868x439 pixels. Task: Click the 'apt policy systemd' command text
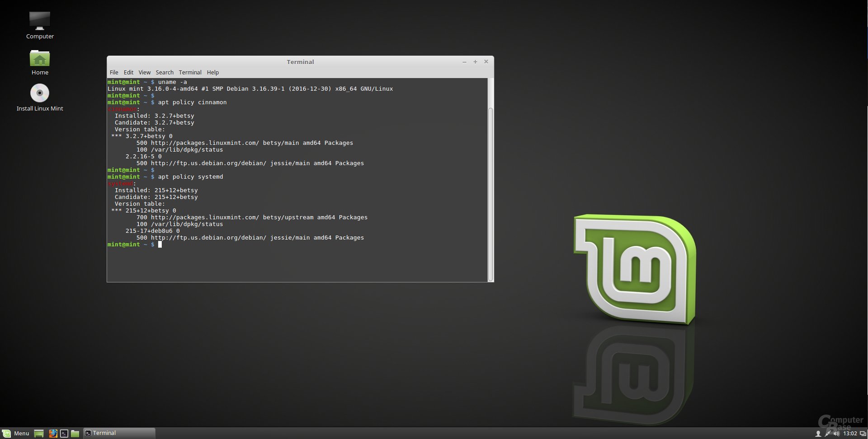[190, 177]
